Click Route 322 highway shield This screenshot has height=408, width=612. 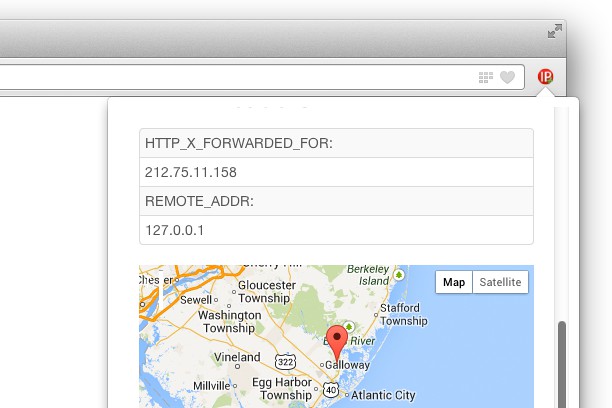(x=285, y=362)
